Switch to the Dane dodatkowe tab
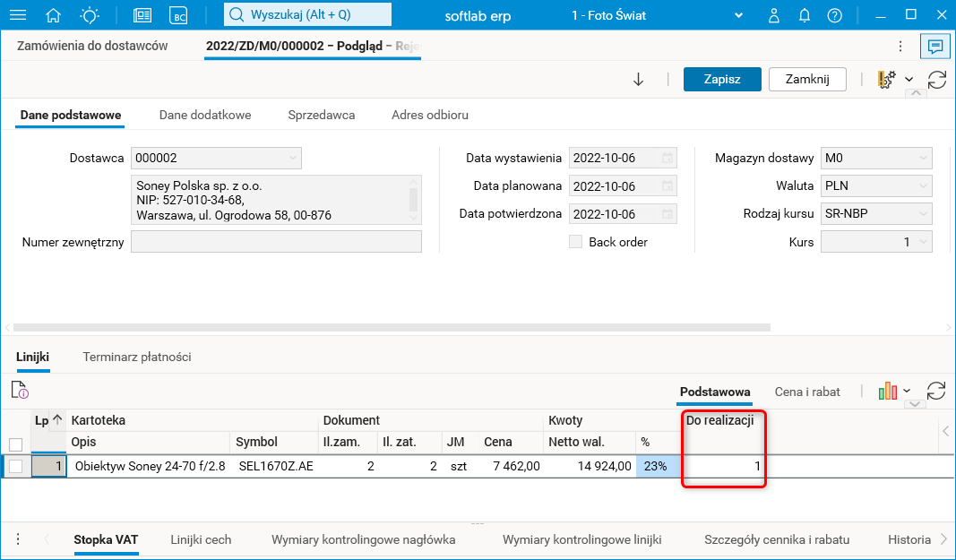The image size is (956, 560). tap(205, 115)
